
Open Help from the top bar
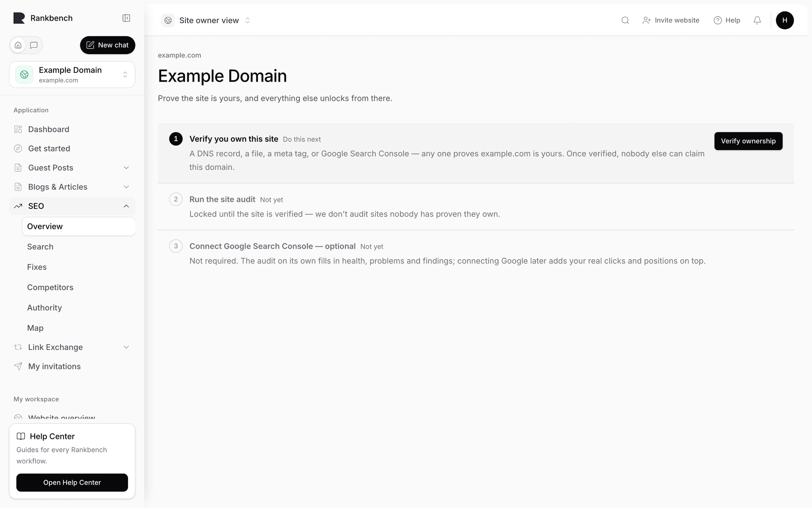[727, 20]
